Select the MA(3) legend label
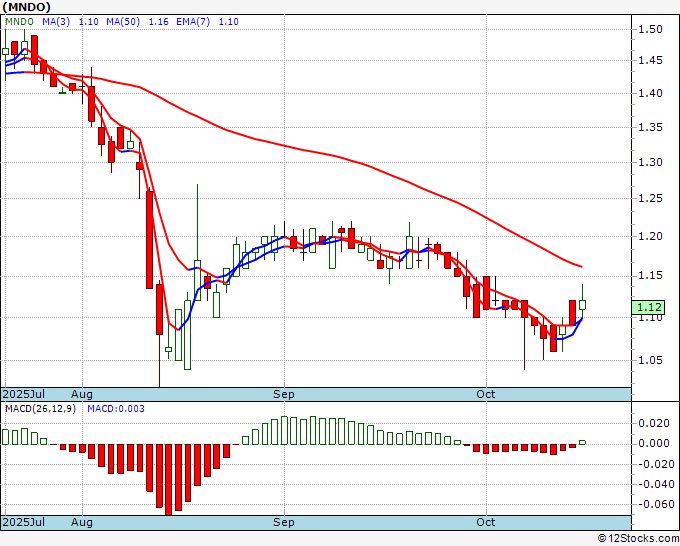680x546 pixels. [56, 22]
